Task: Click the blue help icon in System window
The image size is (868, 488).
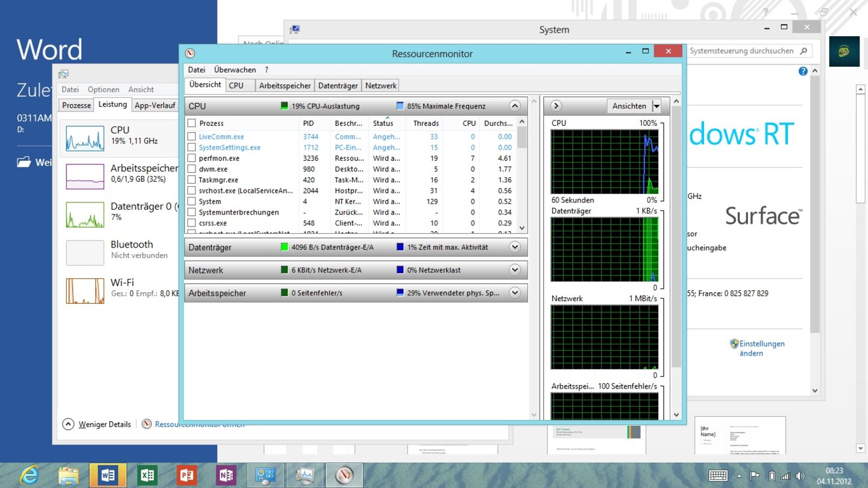Action: point(802,71)
